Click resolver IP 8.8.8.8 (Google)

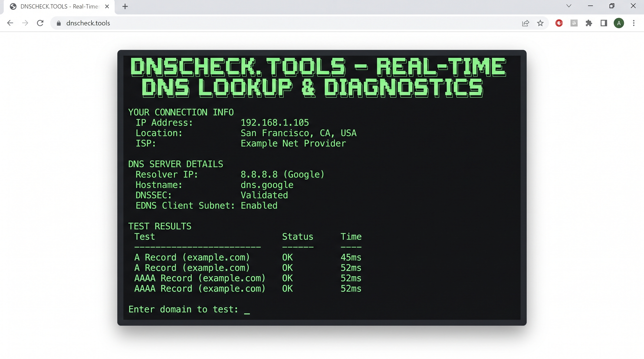pos(282,175)
